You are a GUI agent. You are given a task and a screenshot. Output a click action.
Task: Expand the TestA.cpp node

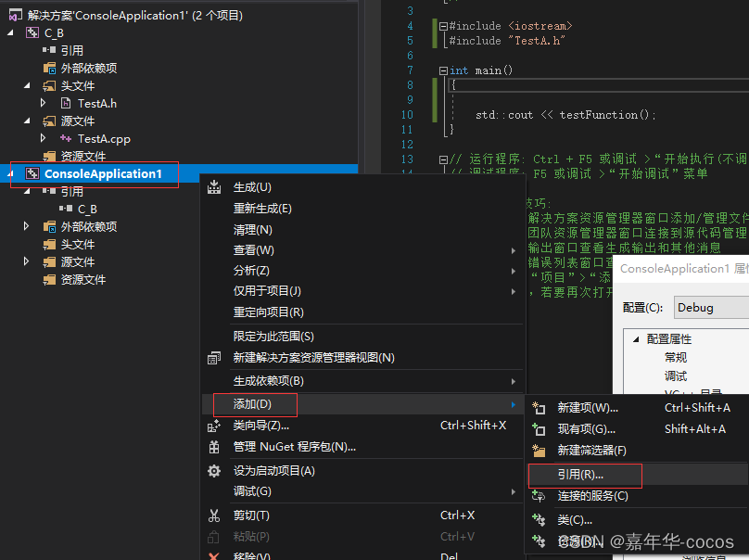coord(43,138)
